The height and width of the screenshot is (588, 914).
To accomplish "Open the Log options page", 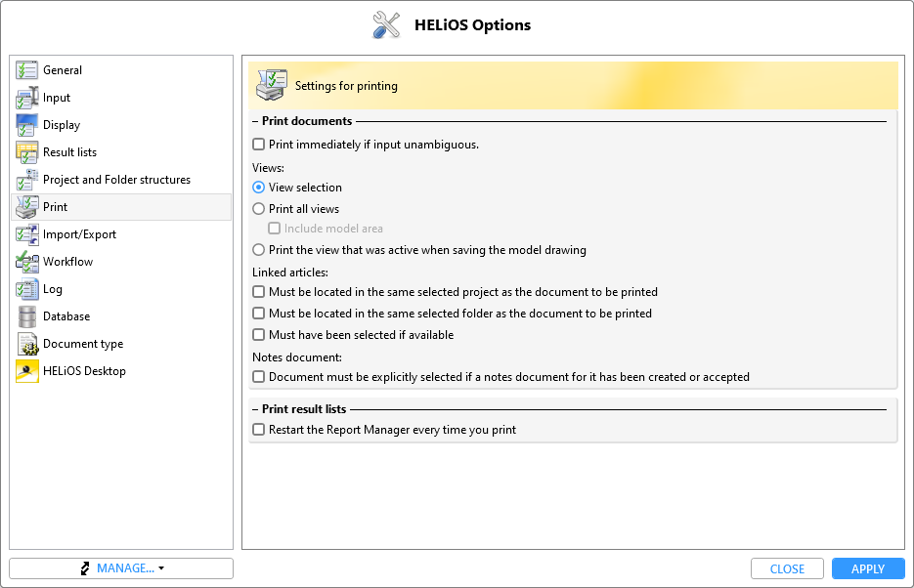I will point(53,289).
